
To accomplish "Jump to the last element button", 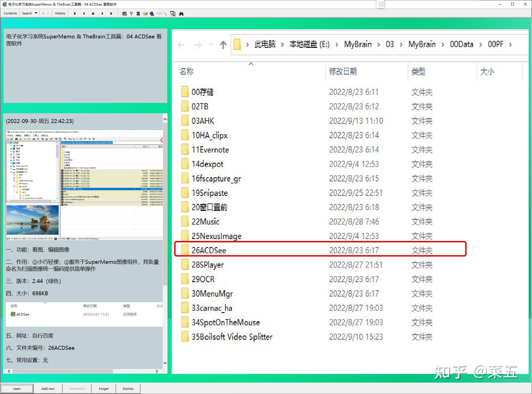I will point(111,13).
